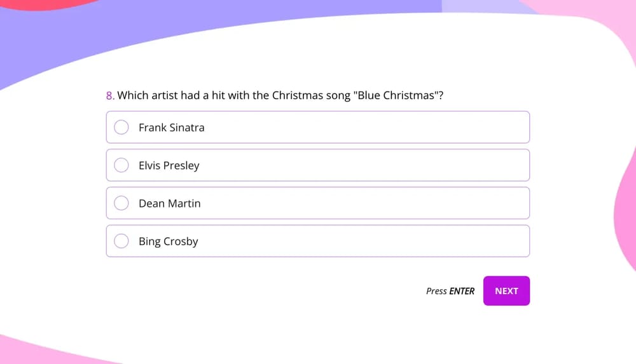Click empty space inside Frank Sinatra answer box
The image size is (636, 364).
(382, 128)
